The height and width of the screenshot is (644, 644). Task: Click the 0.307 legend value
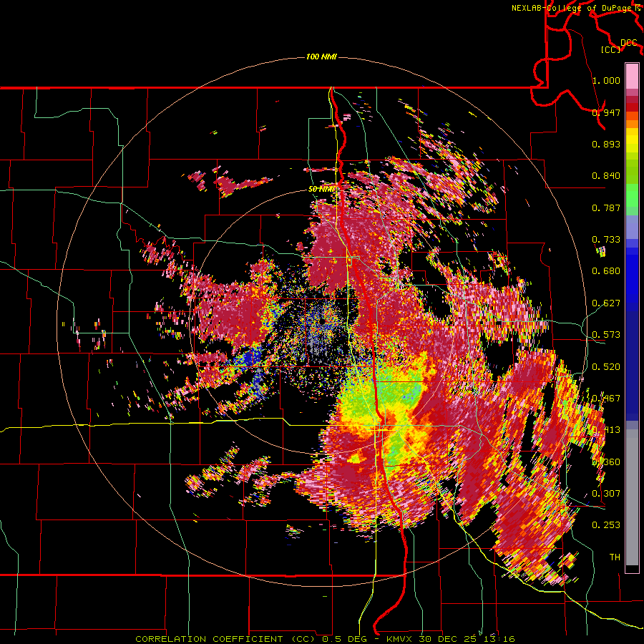click(x=606, y=493)
